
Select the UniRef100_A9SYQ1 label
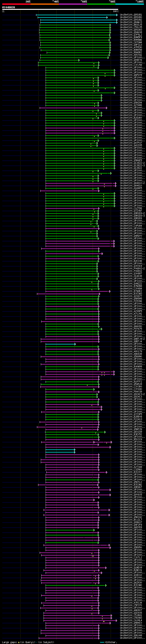pos(131,55)
